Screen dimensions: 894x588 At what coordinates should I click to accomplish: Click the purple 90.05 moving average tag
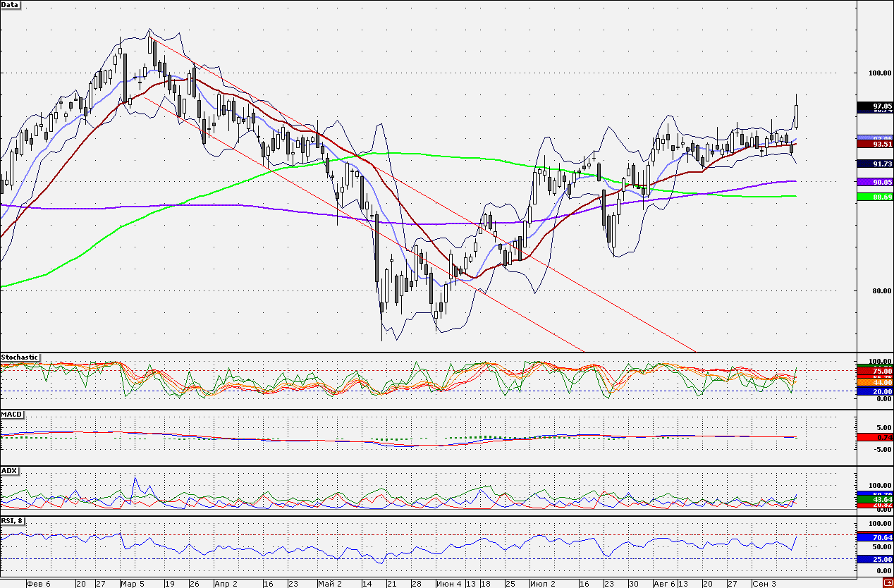pos(875,182)
